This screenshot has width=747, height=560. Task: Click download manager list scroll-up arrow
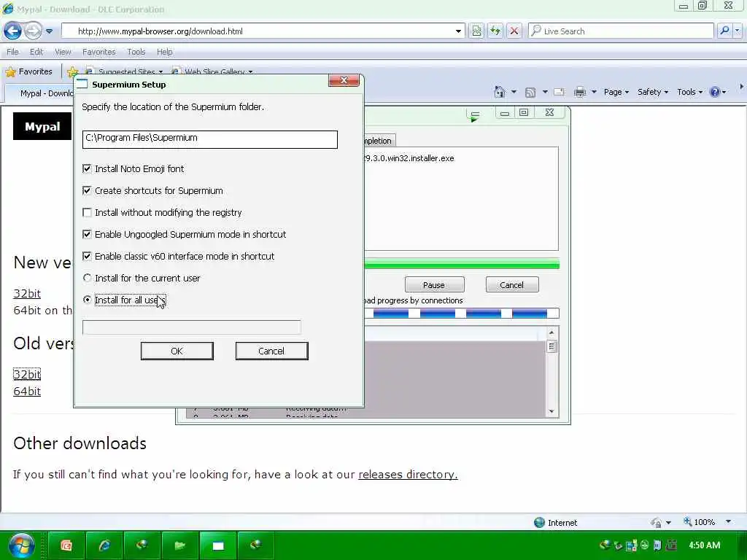[x=551, y=332]
